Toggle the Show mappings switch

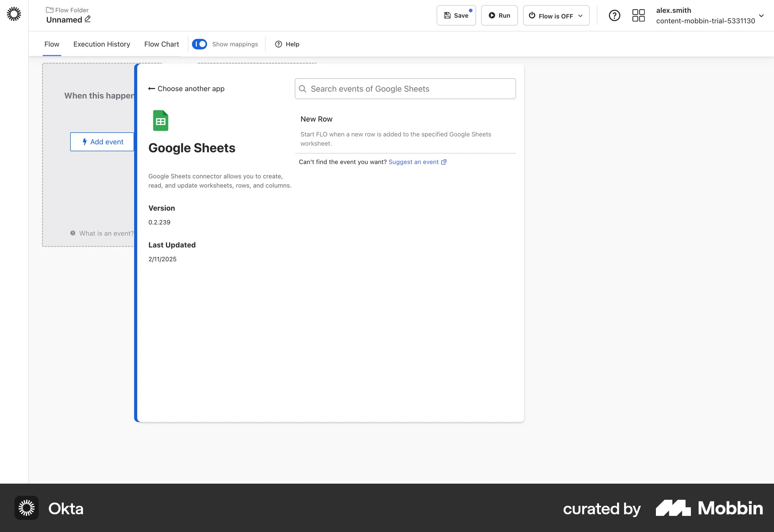tap(200, 44)
